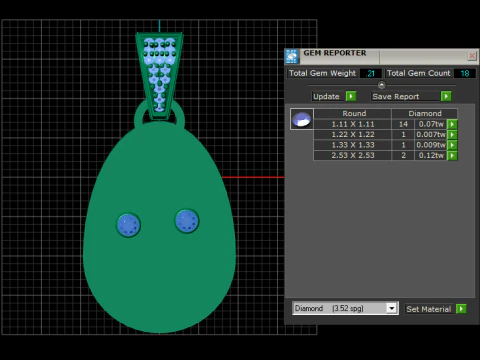This screenshot has height=360, width=480.
Task: Collapse the panel using the small round handle
Action: coord(382,85)
